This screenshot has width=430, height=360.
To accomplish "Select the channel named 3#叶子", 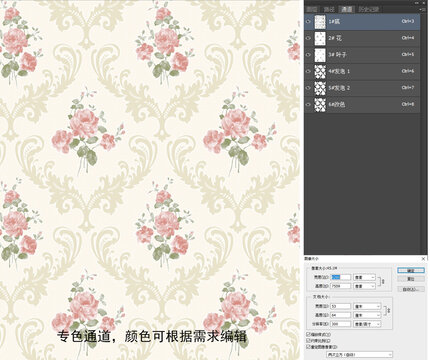I will [x=362, y=55].
